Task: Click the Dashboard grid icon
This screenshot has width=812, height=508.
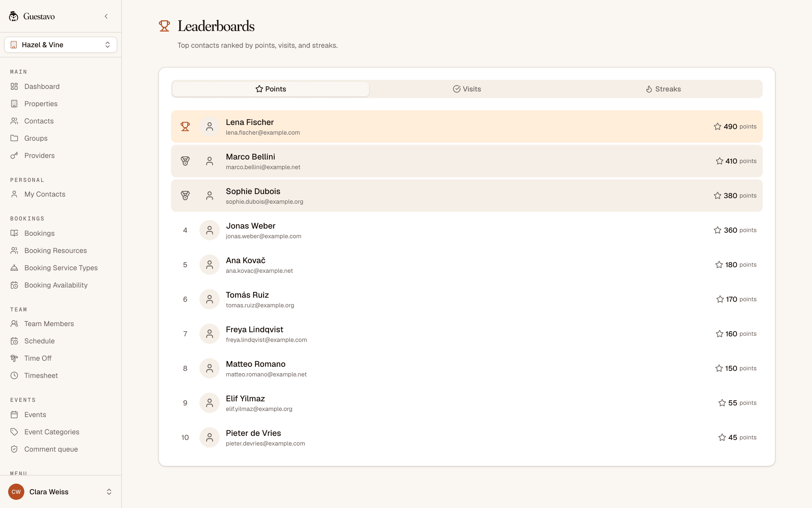Action: tap(14, 86)
